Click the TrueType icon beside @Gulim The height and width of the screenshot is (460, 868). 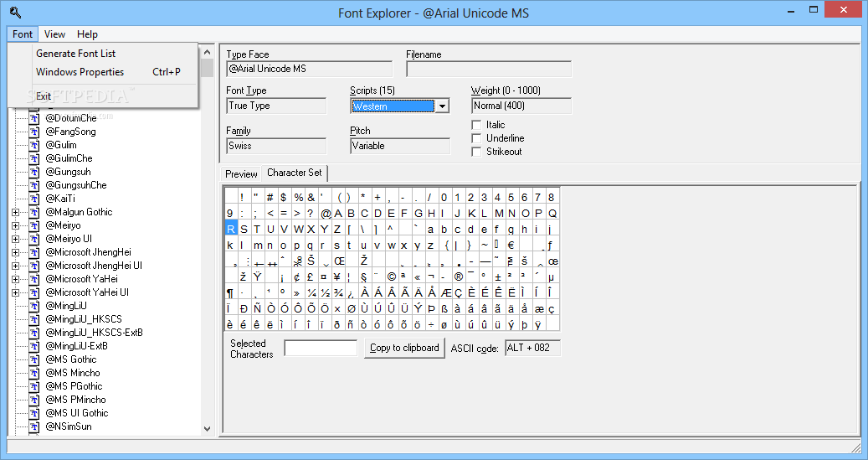pyautogui.click(x=34, y=145)
